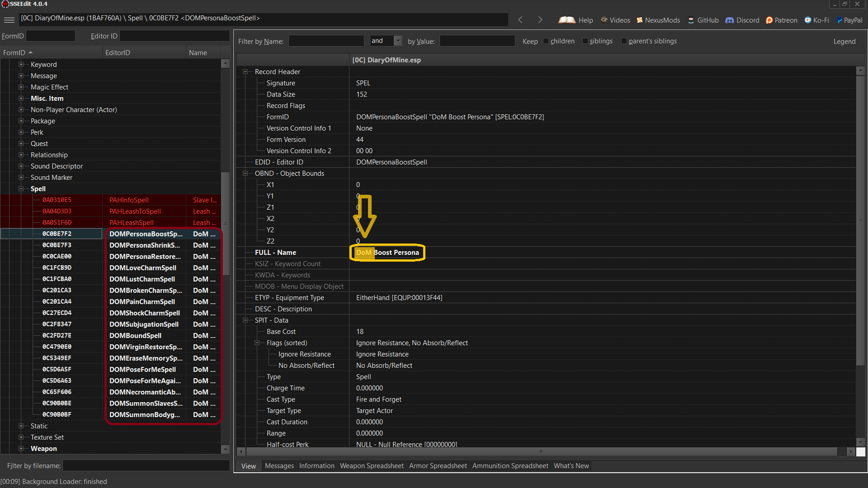The height and width of the screenshot is (488, 868).
Task: Click the back navigation arrow
Action: (x=520, y=20)
